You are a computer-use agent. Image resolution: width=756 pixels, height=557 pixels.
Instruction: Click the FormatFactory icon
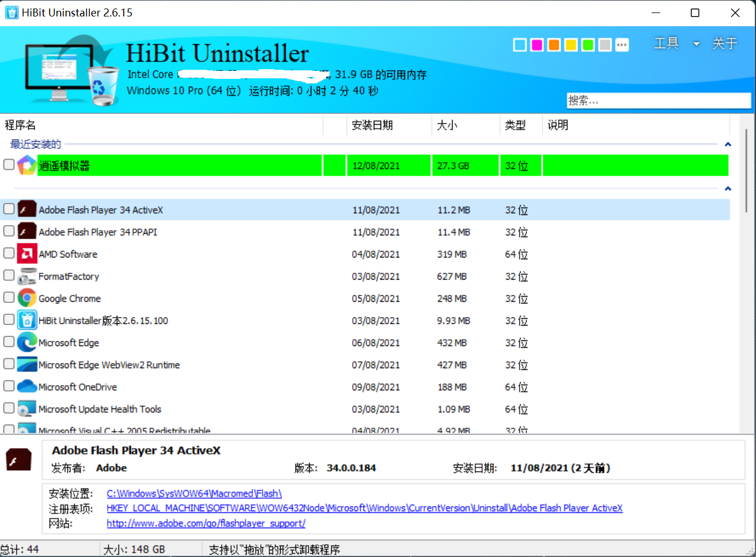coord(27,276)
